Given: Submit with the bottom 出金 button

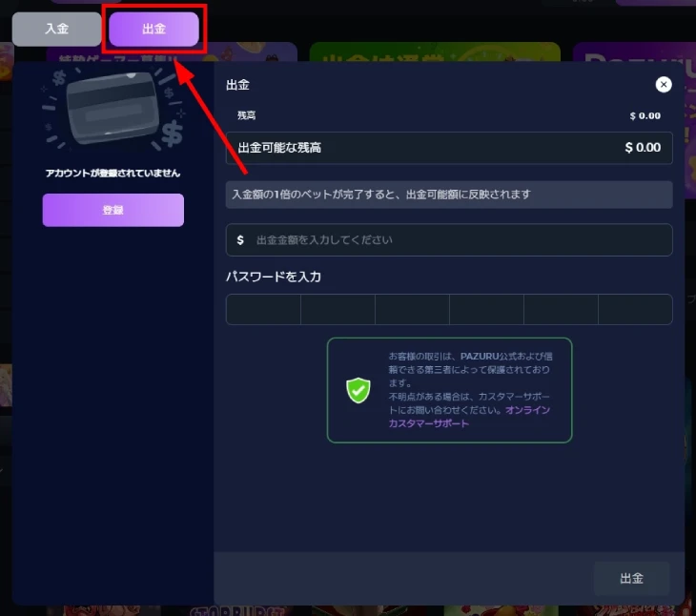Looking at the screenshot, I should (x=631, y=578).
